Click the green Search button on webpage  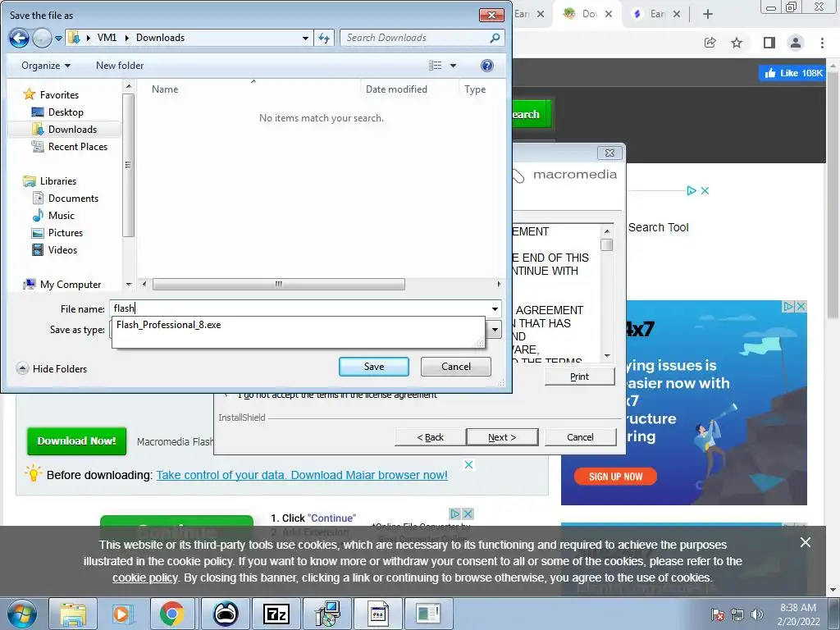(x=532, y=114)
